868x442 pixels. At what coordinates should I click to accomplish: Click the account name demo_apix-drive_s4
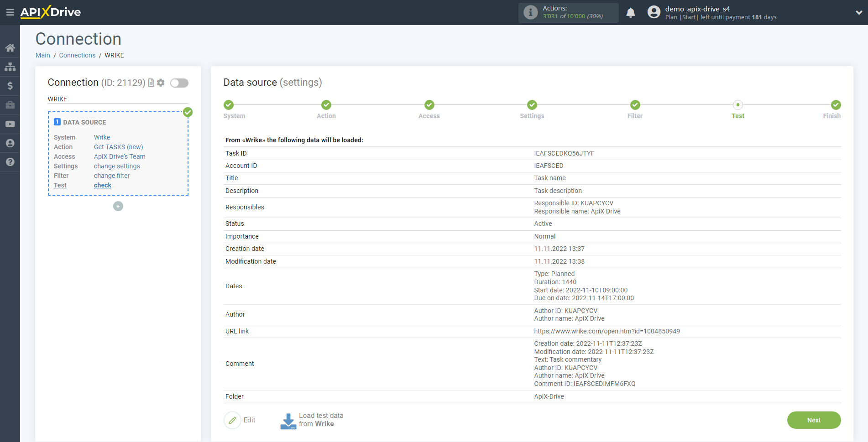[x=697, y=9]
